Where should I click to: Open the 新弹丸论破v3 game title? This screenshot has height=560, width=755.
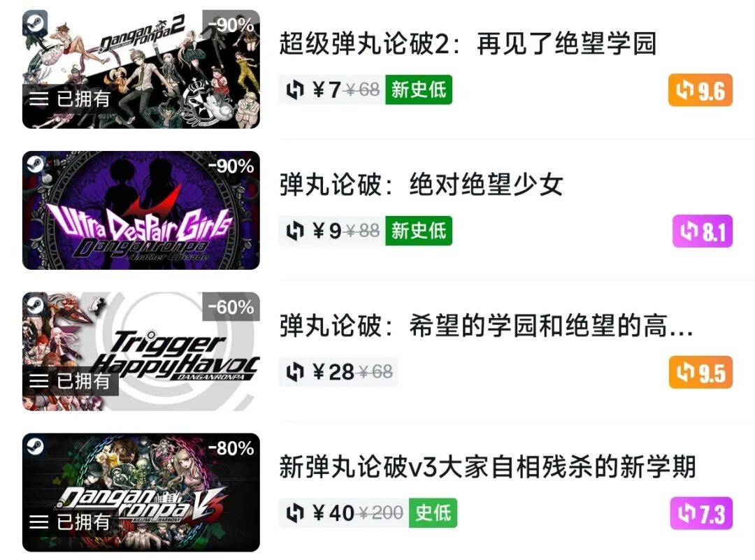coord(487,466)
